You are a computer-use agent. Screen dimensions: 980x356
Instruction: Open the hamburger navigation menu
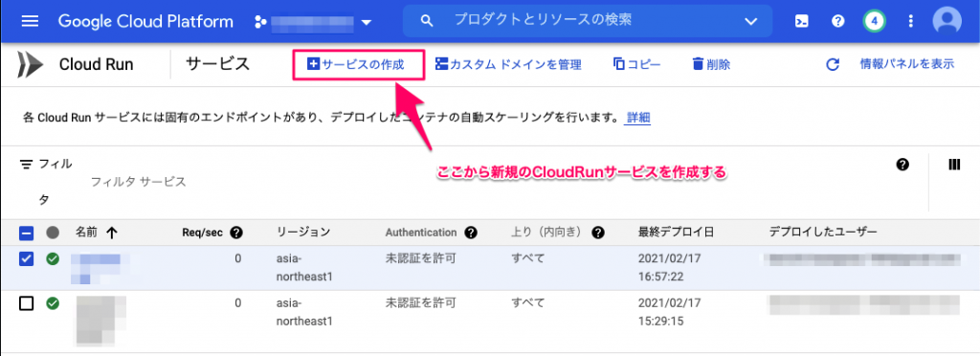coord(30,21)
